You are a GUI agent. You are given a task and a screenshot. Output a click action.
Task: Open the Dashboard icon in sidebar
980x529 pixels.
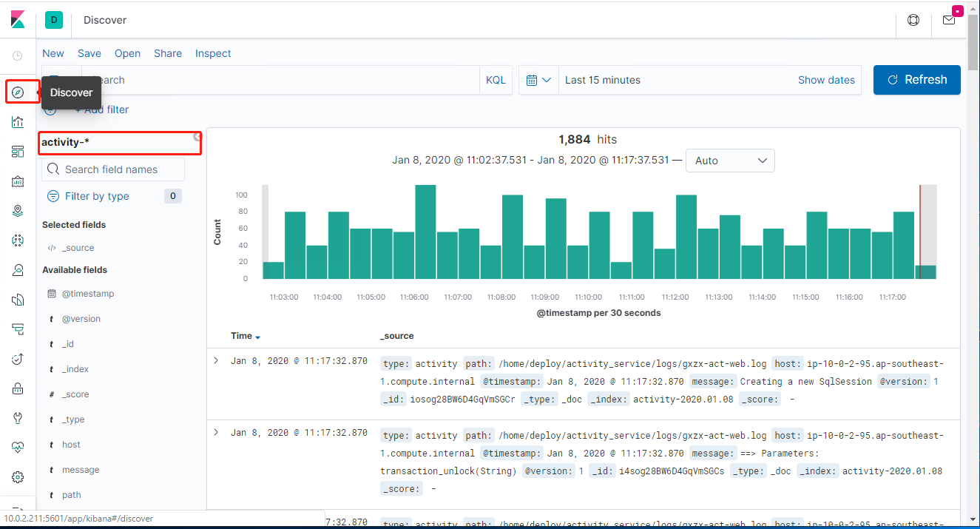pyautogui.click(x=18, y=152)
